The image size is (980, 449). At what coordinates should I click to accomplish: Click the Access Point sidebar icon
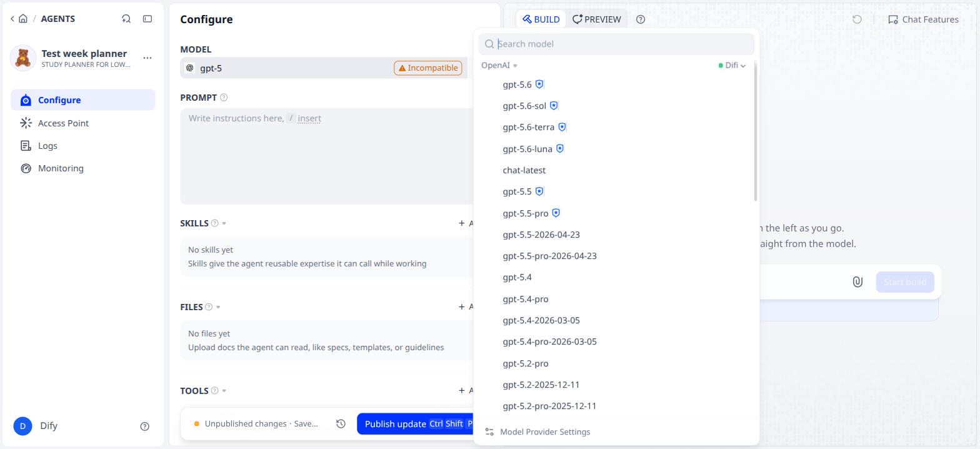[26, 123]
